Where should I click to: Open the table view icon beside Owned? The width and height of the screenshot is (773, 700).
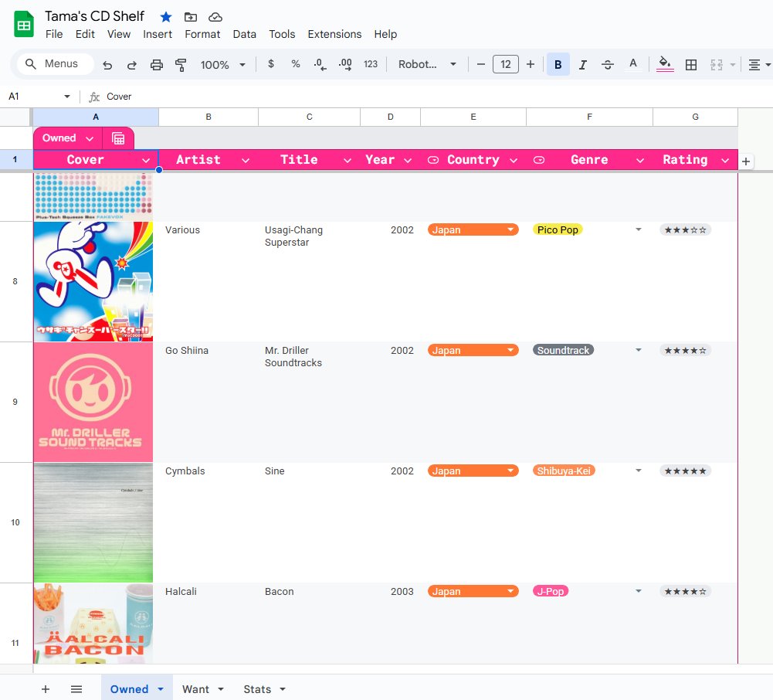(118, 138)
